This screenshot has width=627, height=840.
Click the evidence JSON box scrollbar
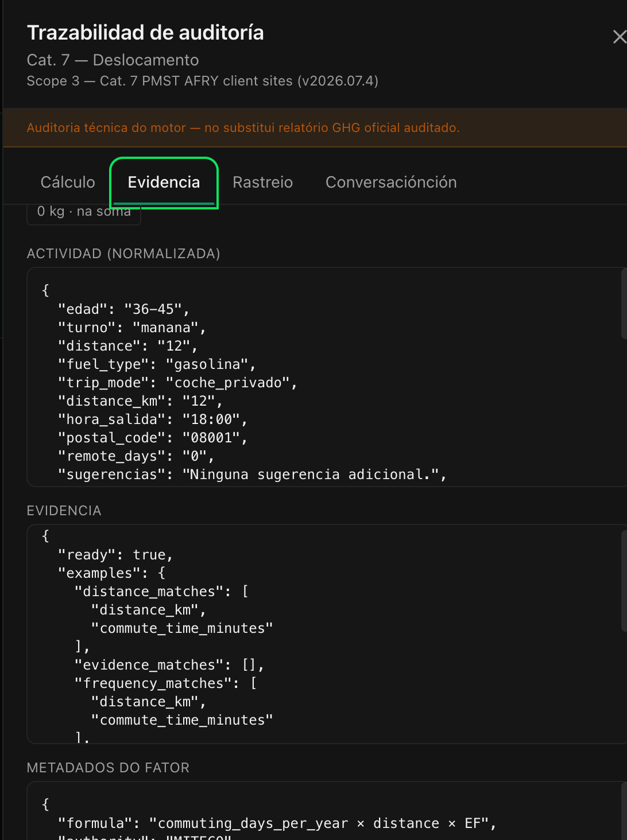[x=624, y=581]
